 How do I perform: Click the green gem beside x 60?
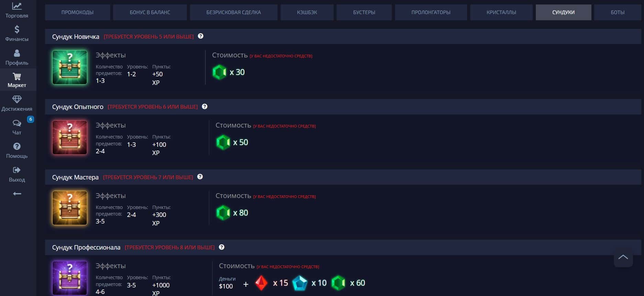(338, 283)
